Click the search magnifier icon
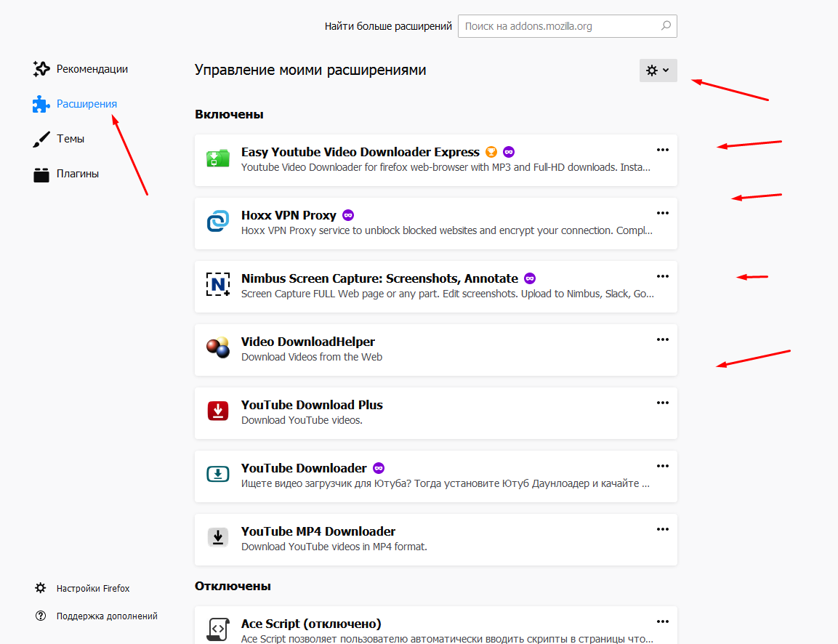Screen dimensions: 838x644 point(665,25)
